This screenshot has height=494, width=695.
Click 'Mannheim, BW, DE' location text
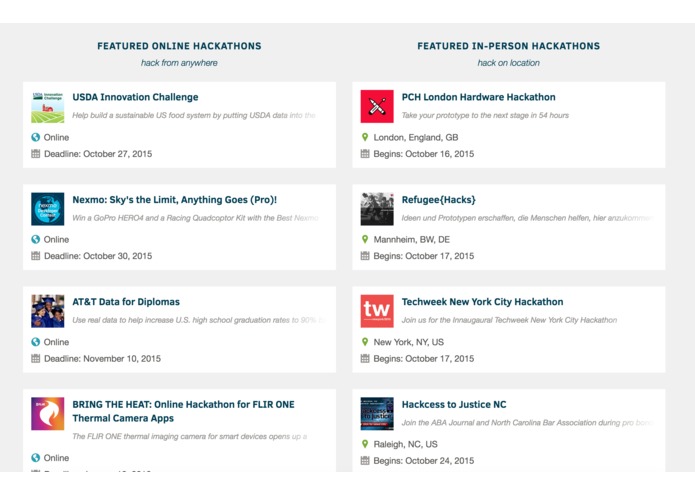tap(412, 239)
